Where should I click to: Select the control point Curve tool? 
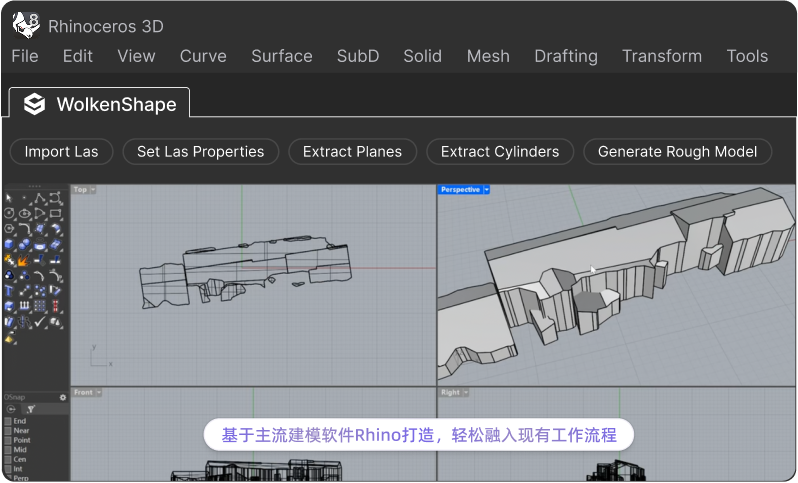coord(55,198)
